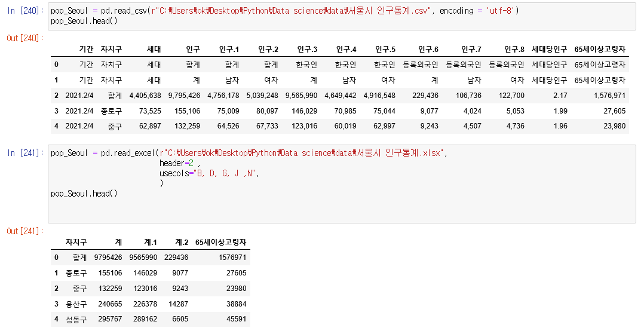The image size is (644, 331).
Task: Click the 용산구 district cell
Action: point(76,304)
